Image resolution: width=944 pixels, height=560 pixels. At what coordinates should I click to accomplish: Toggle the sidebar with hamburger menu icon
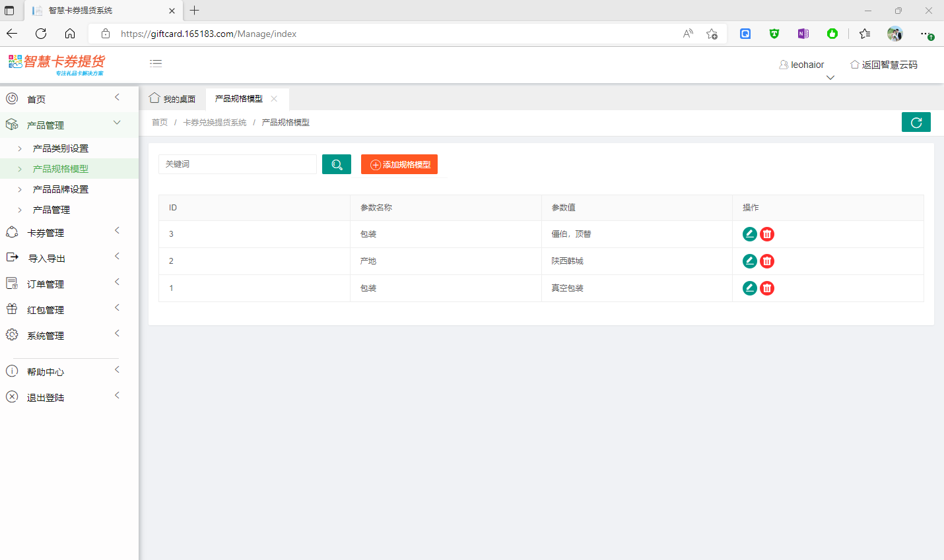(156, 63)
